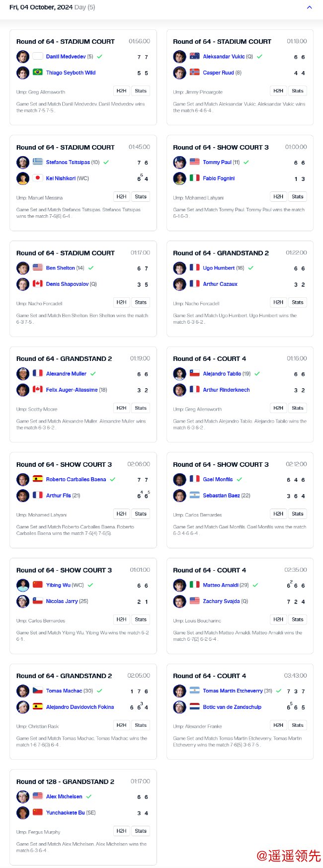Screen dimensions: 323x868
Task: Click the Greece flag beside Stefanos Tsitsipas
Action: [x=38, y=162]
